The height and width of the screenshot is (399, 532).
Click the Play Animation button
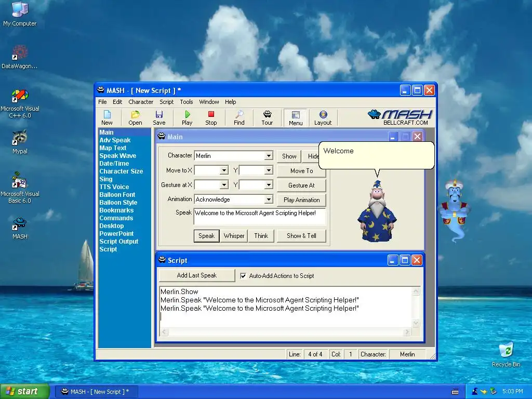[301, 200]
